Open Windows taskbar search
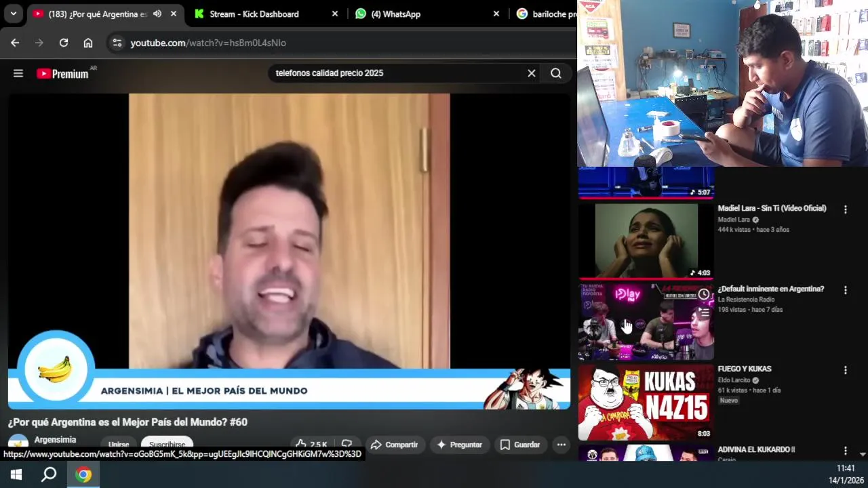 [49, 474]
